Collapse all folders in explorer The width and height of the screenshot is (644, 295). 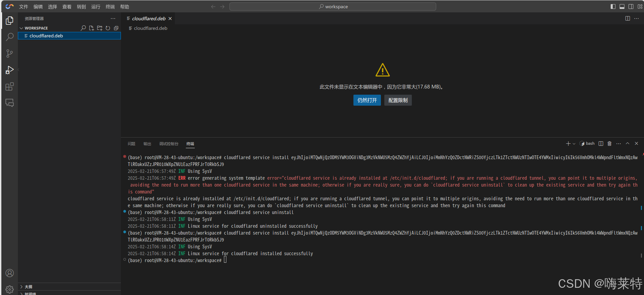pyautogui.click(x=116, y=28)
